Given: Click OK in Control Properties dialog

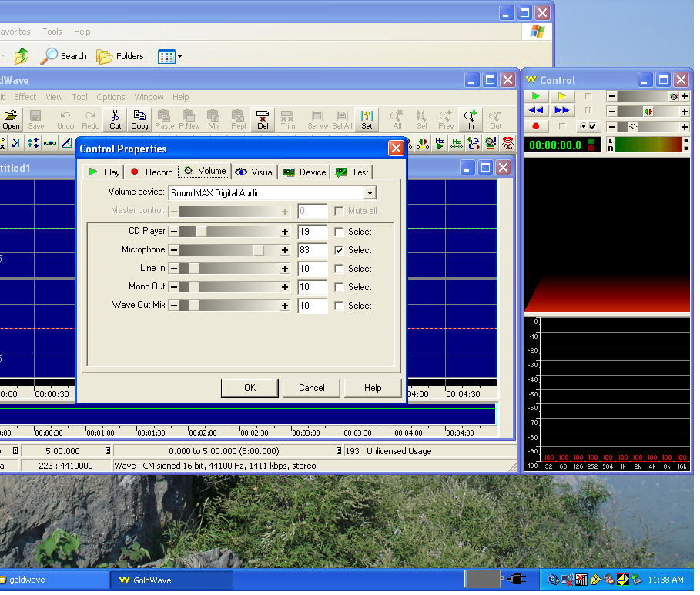Looking at the screenshot, I should coord(250,388).
